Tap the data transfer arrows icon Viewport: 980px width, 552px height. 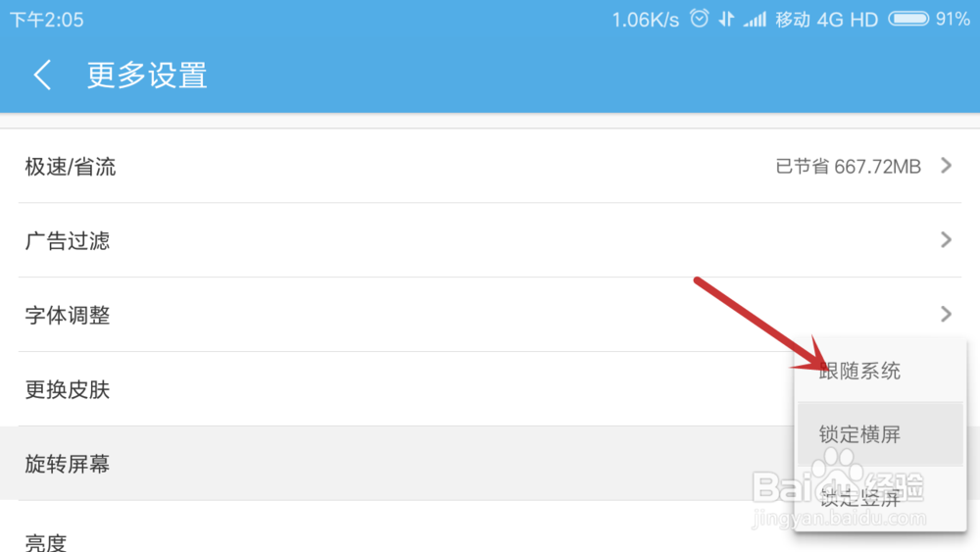725,20
